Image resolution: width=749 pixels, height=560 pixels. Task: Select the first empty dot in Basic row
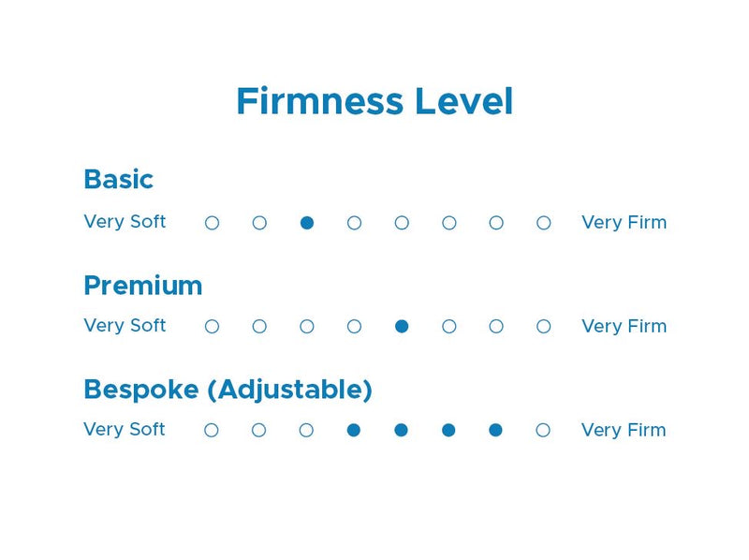coord(213,223)
